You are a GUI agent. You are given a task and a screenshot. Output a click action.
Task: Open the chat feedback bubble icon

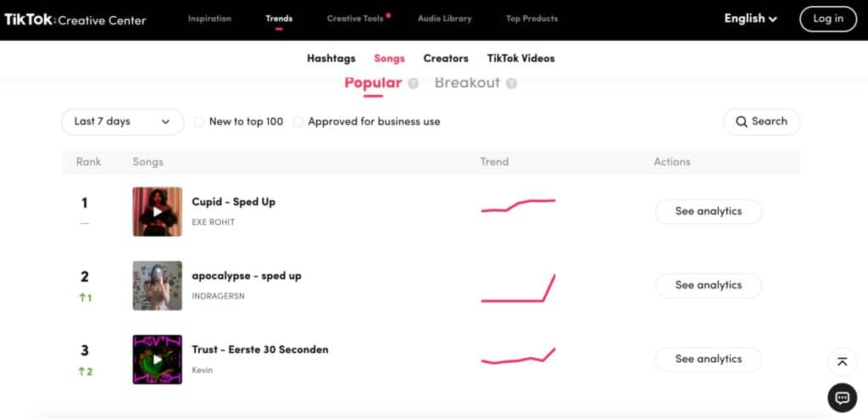(x=842, y=398)
